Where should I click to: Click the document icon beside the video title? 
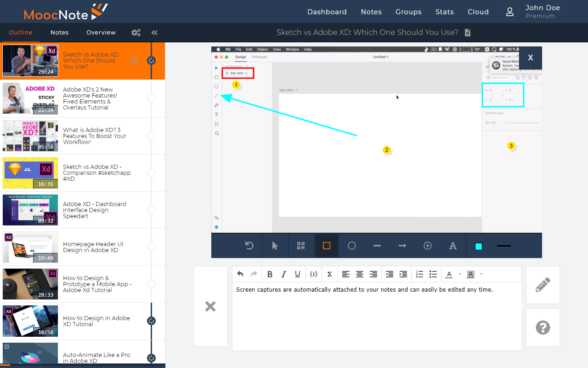[468, 33]
